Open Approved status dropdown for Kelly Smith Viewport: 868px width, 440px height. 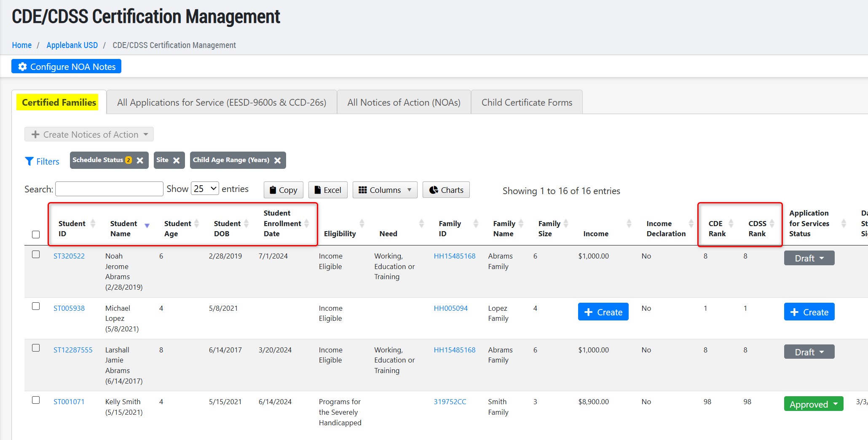click(814, 404)
